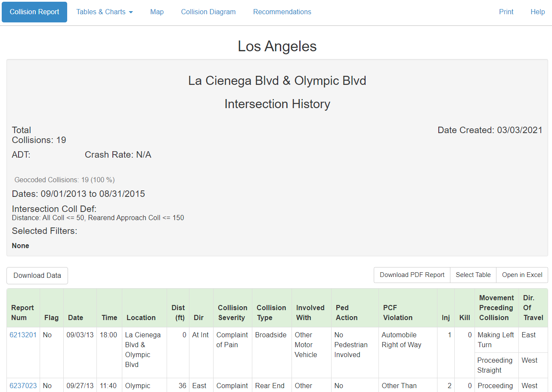Click the Report Num column header

pyautogui.click(x=22, y=313)
